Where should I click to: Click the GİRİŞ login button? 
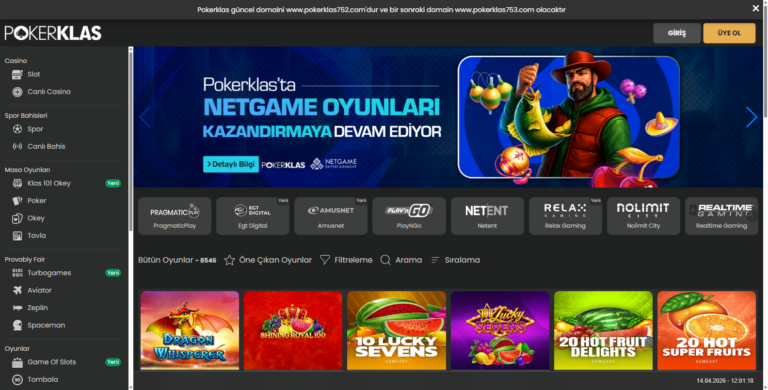coord(677,33)
